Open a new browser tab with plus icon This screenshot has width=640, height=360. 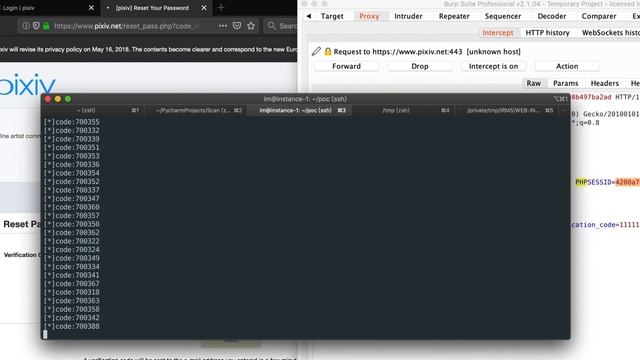pyautogui.click(x=221, y=8)
